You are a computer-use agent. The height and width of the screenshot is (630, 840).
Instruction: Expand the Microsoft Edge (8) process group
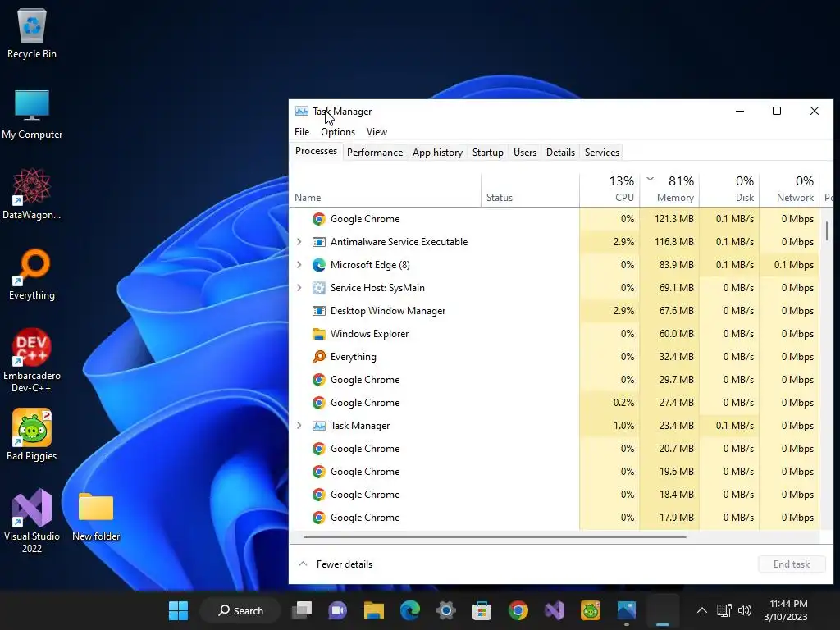tap(299, 265)
